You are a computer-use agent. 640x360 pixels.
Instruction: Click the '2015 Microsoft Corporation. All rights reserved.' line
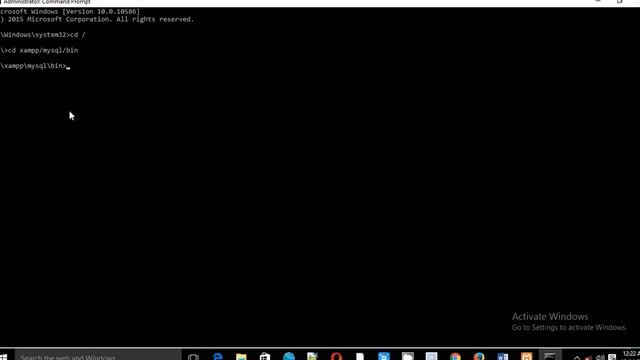tap(97, 19)
